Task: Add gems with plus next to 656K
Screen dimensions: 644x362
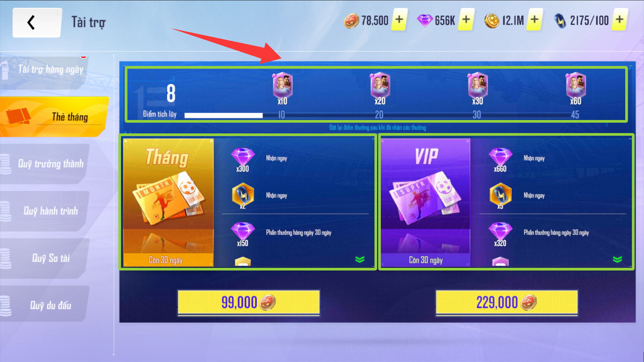Action: point(466,20)
